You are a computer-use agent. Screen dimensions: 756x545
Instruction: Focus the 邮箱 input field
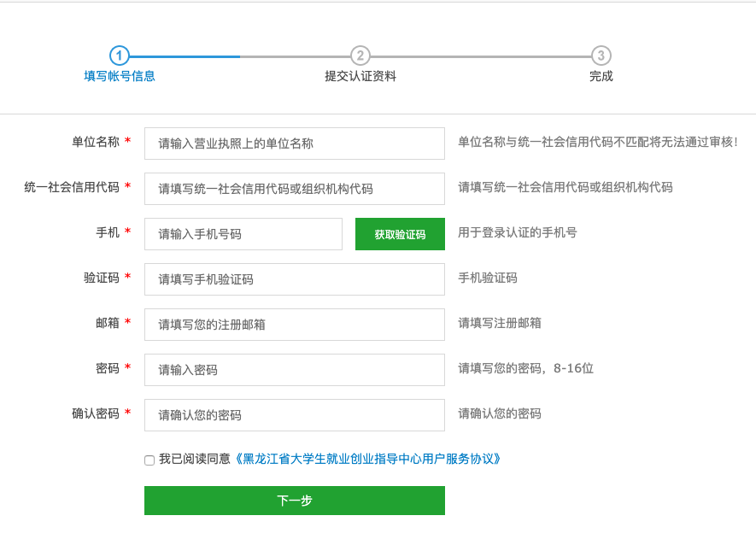coord(294,325)
